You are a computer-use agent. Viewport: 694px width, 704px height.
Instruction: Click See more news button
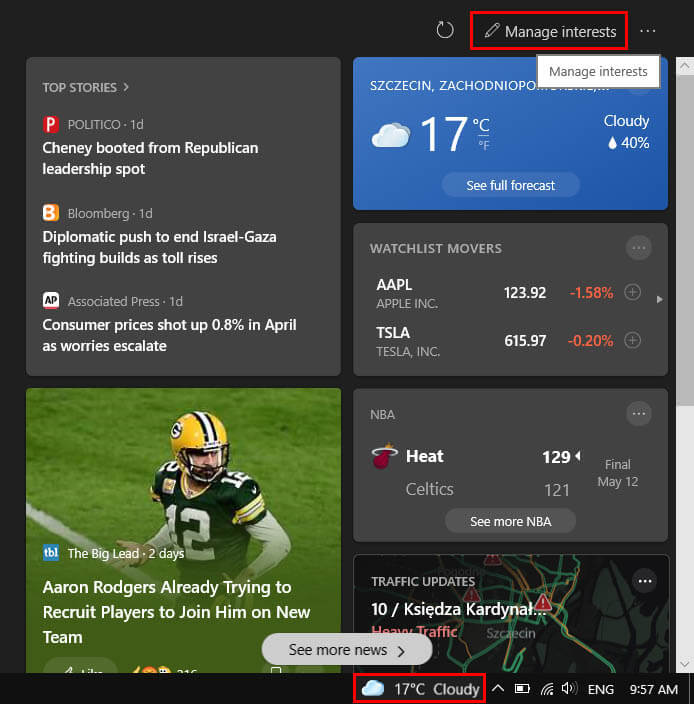(x=347, y=649)
